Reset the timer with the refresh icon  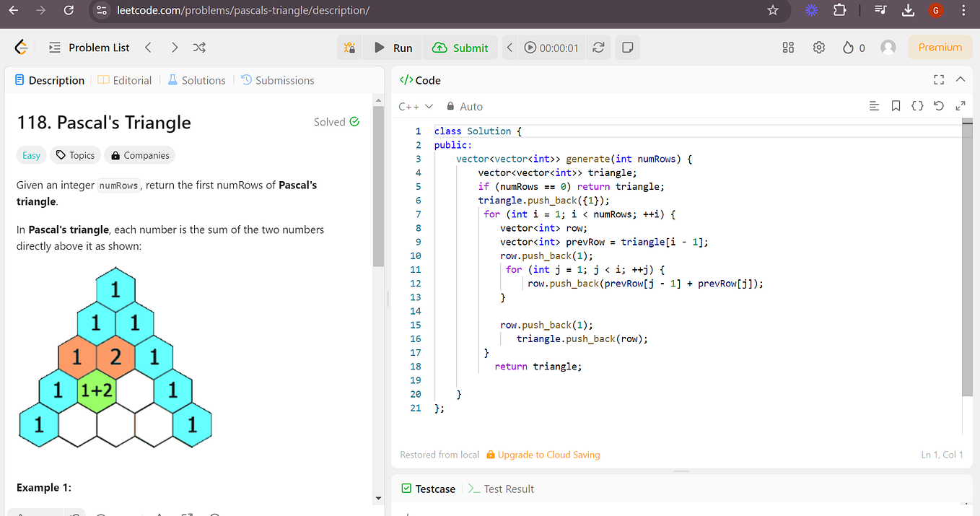click(598, 48)
